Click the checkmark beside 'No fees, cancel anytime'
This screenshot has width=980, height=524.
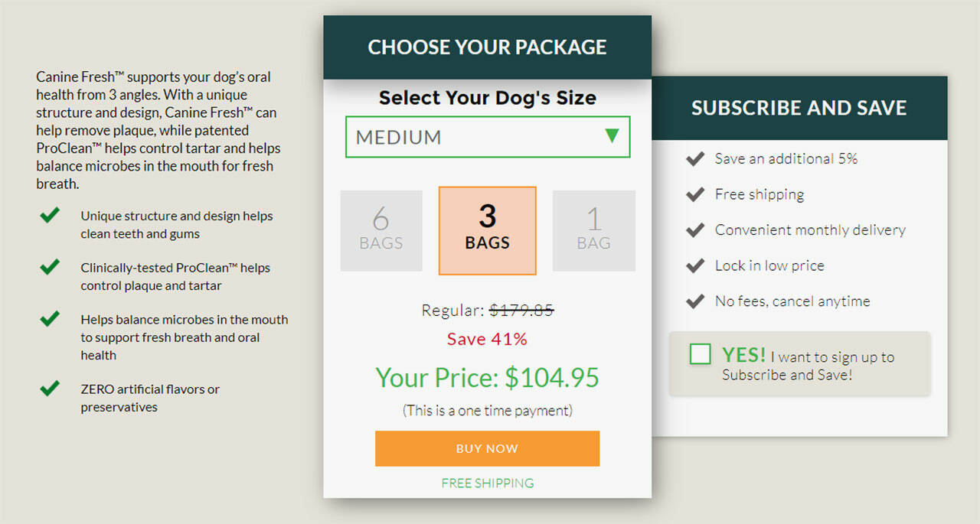695,301
